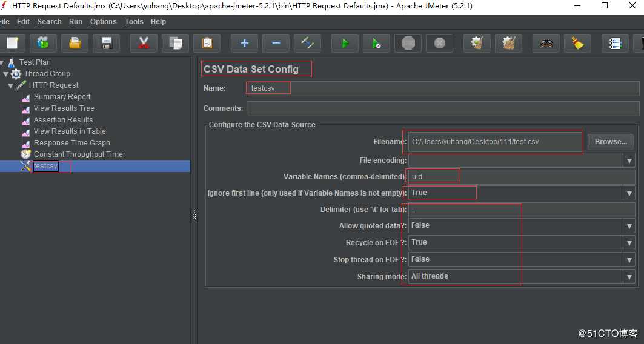
Task: Select the HTTP Request sampler node
Action: [x=53, y=85]
